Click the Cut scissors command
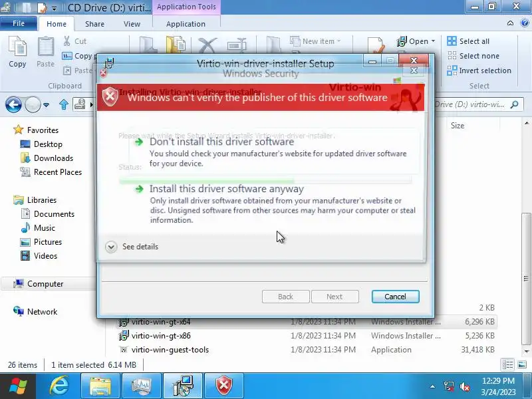Viewport: 532px width, 399px height. pyautogui.click(x=75, y=41)
